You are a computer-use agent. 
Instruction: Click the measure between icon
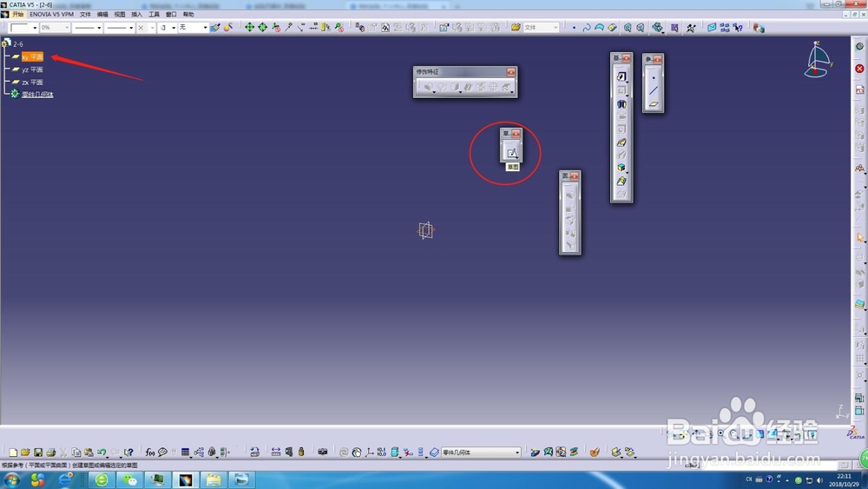(x=276, y=452)
